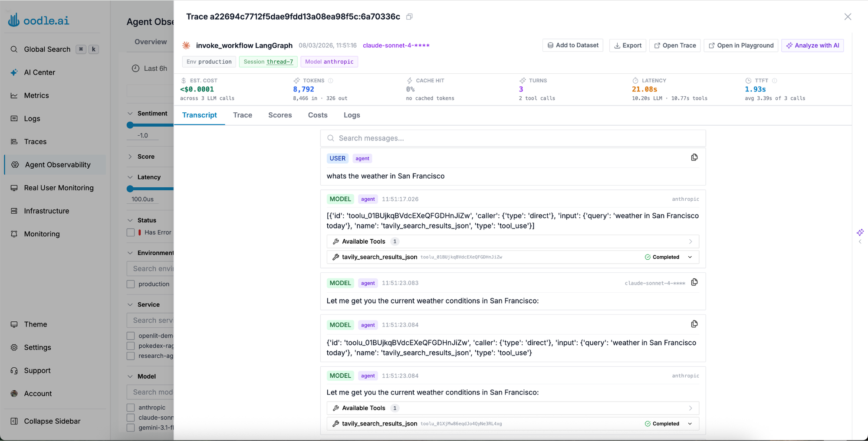
Task: Open the thread-7 session link
Action: pyautogui.click(x=280, y=62)
